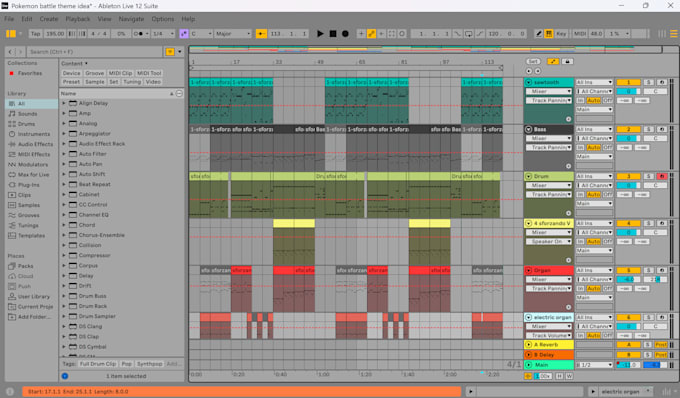Open Main track 1/2 output dropdown

(x=594, y=365)
